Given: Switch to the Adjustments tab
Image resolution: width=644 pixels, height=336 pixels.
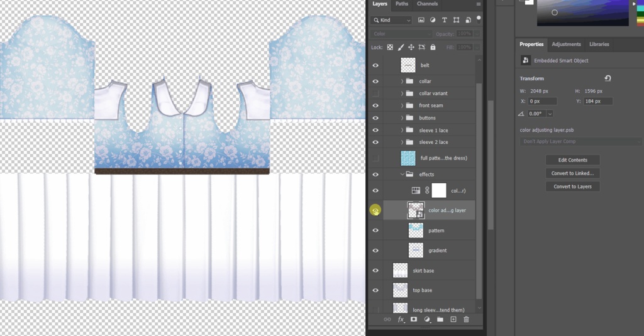Looking at the screenshot, I should pyautogui.click(x=566, y=45).
